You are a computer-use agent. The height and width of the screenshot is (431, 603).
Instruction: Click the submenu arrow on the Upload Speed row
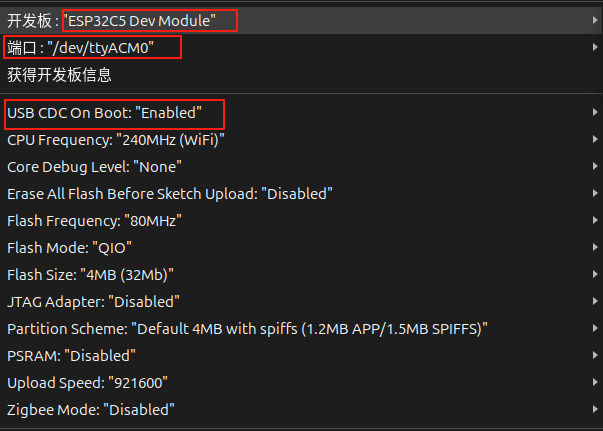pos(595,382)
